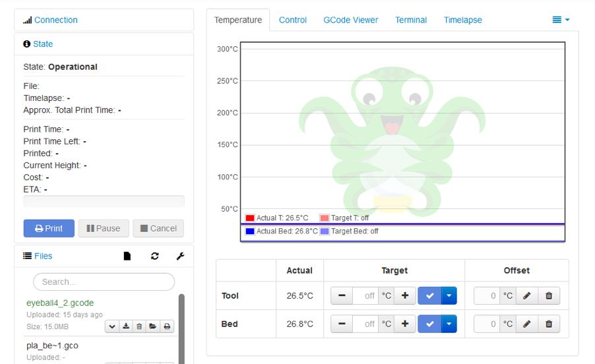The height and width of the screenshot is (364, 595).
Task: Open file list settings wrench
Action: point(181,257)
